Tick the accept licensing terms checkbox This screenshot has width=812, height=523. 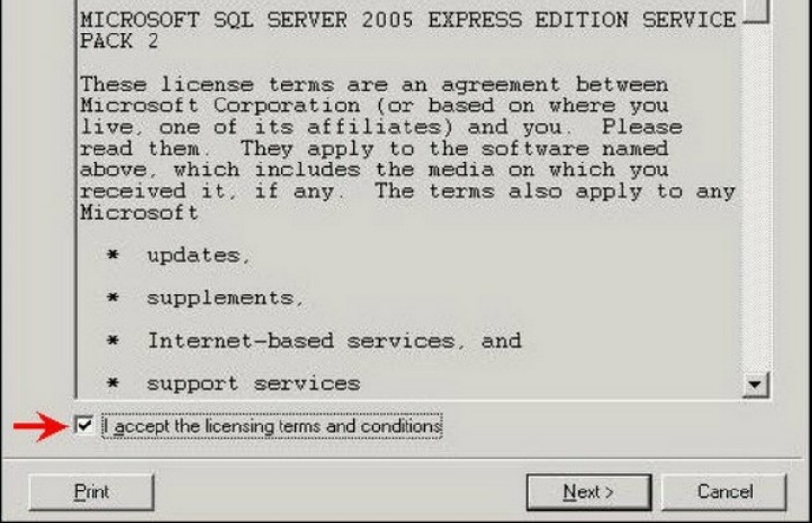tap(85, 425)
